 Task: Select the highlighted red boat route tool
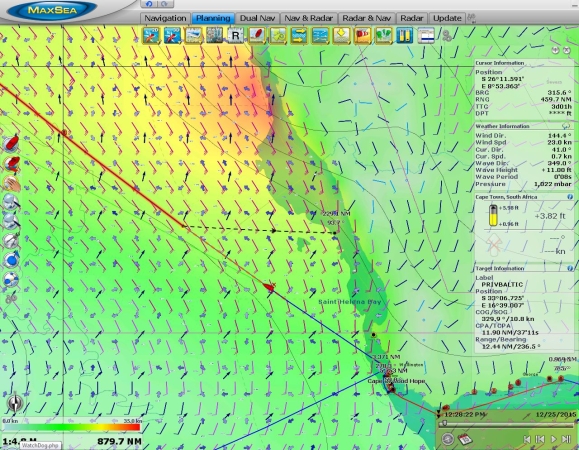(12, 164)
